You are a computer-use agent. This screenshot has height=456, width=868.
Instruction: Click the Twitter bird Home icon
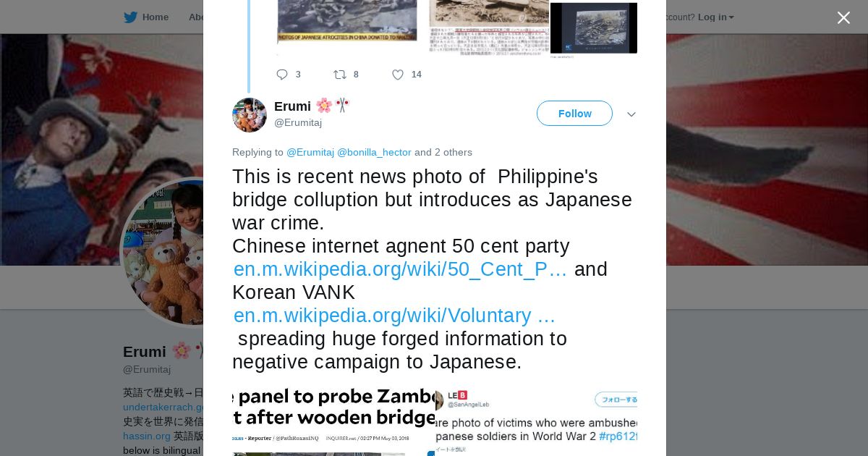(x=130, y=17)
